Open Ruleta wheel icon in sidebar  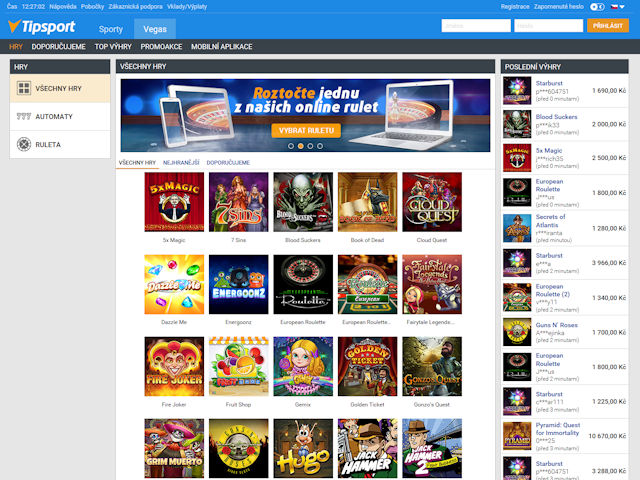24,144
